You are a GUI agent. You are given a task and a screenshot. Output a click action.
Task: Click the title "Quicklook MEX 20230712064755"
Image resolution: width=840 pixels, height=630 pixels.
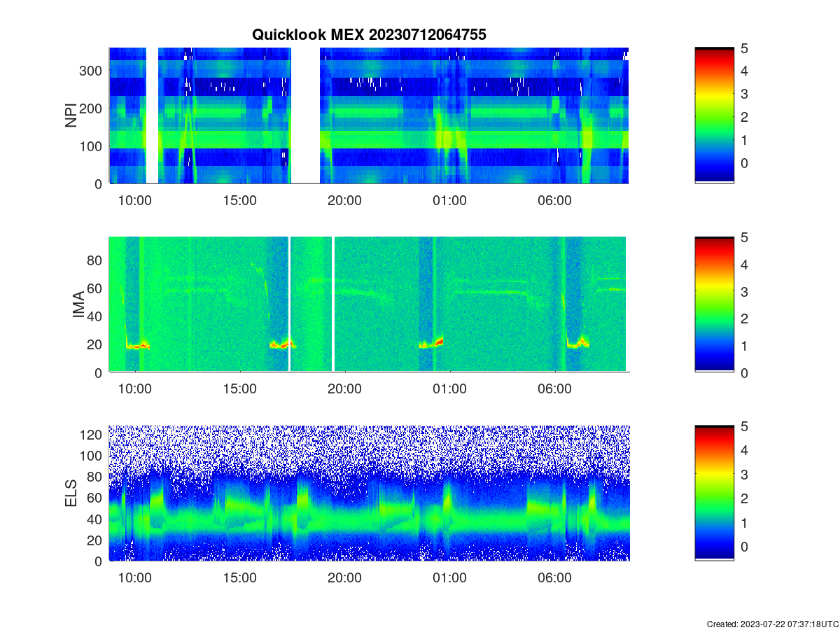(369, 34)
